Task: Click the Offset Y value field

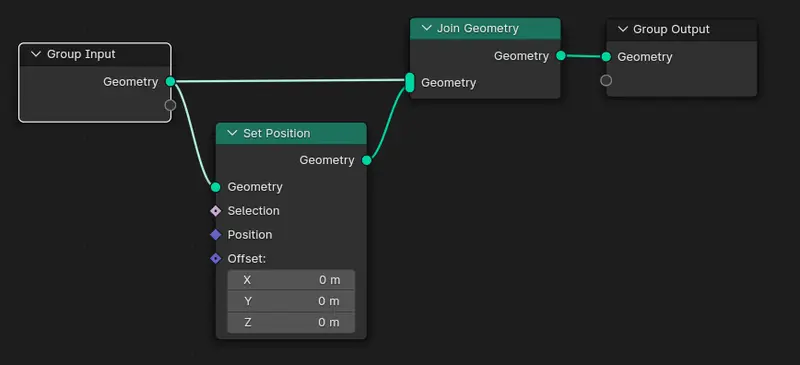Action: point(291,301)
